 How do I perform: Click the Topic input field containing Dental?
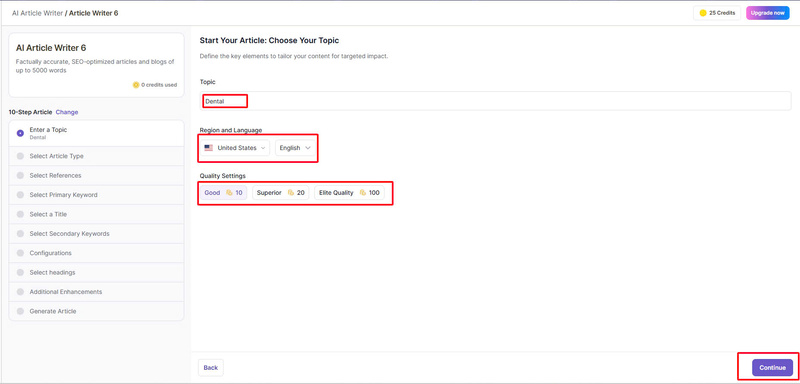[x=495, y=101]
